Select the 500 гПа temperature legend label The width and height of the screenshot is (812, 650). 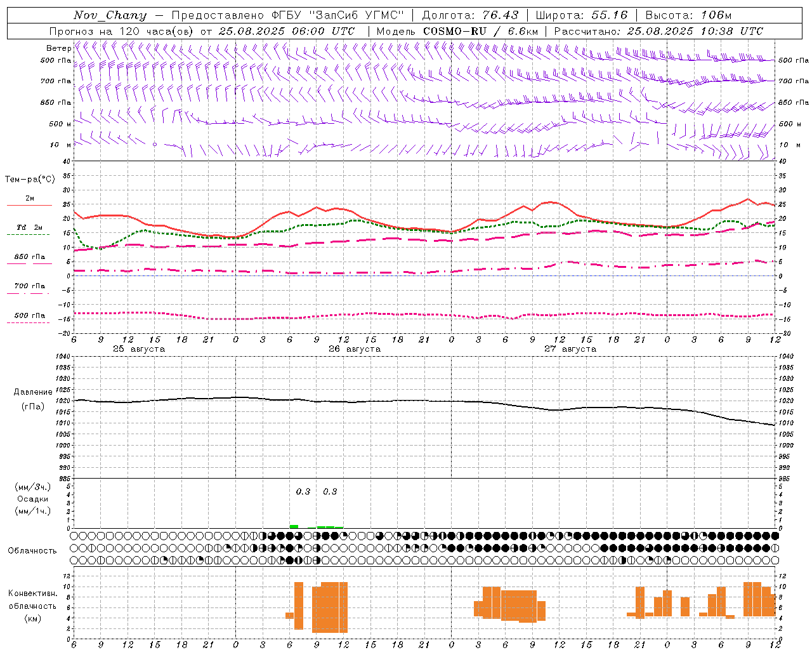pyautogui.click(x=30, y=315)
